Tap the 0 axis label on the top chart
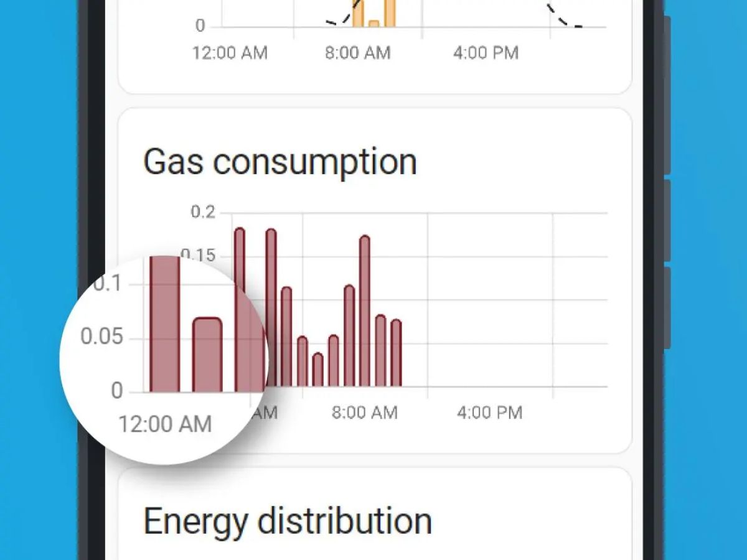 200,26
